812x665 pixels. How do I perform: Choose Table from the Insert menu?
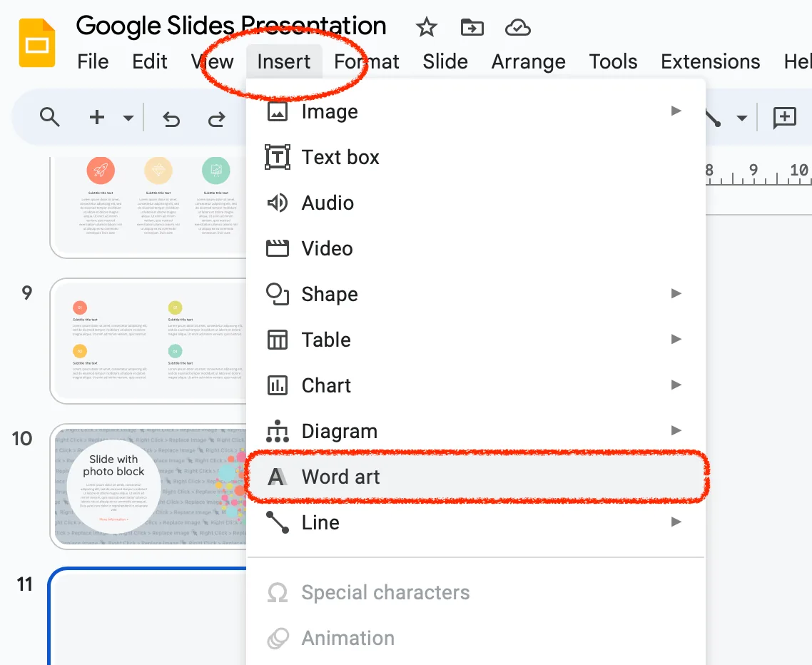[x=475, y=340]
